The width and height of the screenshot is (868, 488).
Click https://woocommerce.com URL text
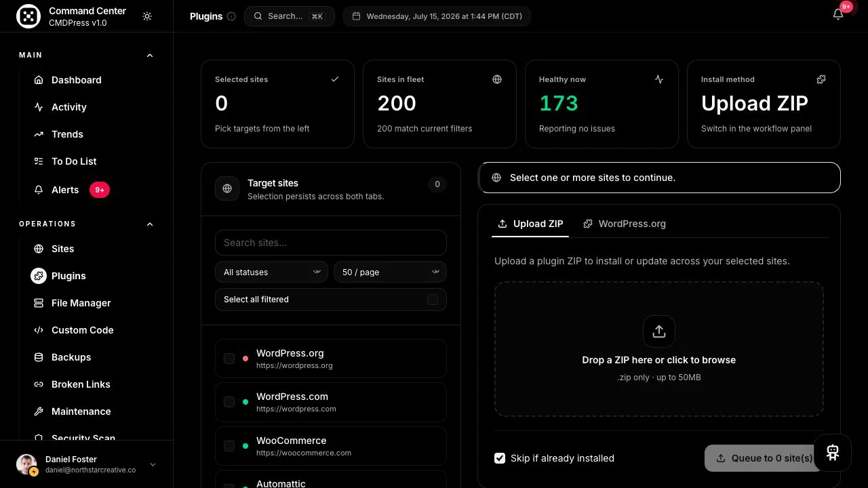click(304, 453)
